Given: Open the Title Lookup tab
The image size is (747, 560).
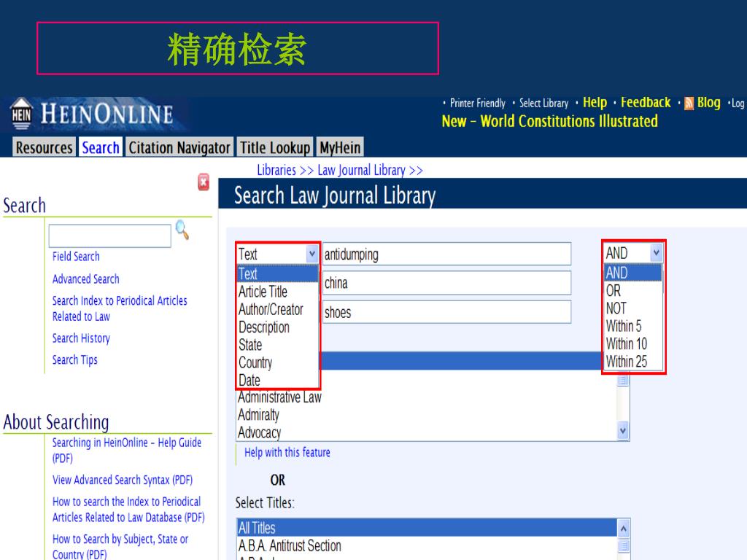Looking at the screenshot, I should [x=275, y=147].
